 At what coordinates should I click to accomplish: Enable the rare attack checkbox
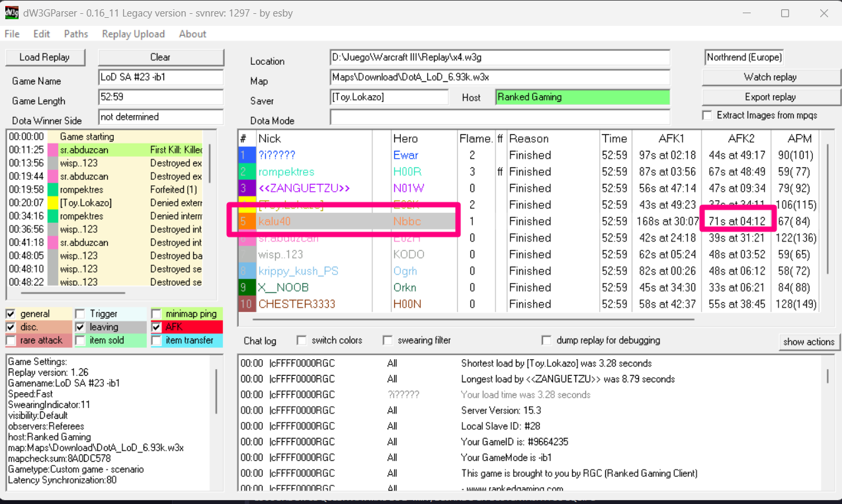coord(11,340)
